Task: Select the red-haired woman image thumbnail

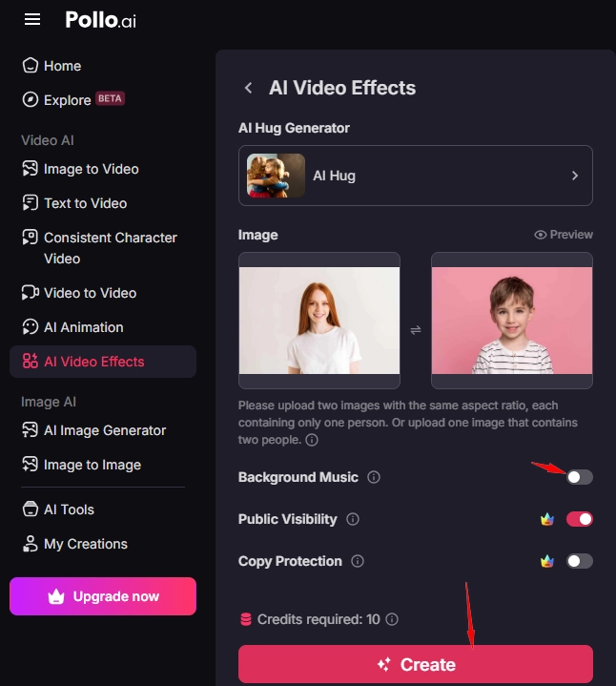Action: click(319, 321)
